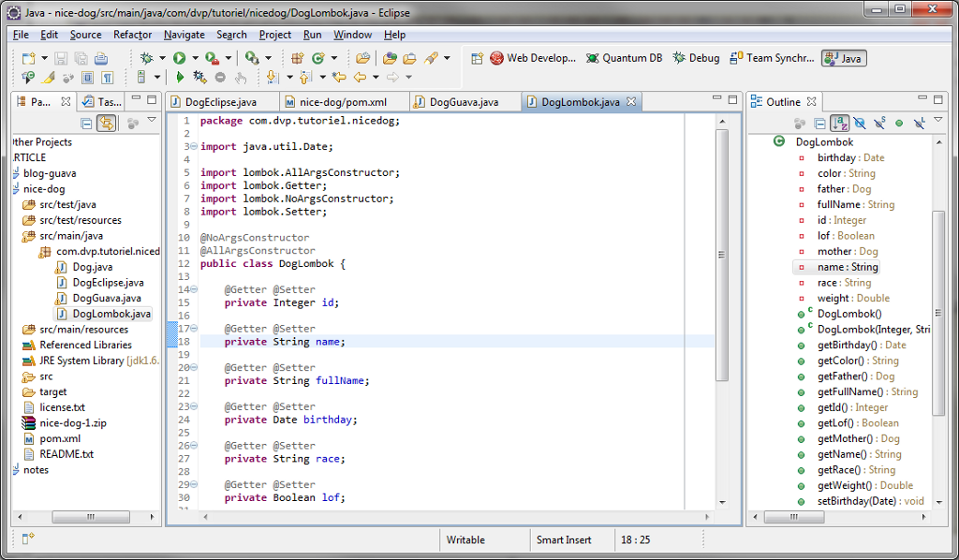Collapse the id field fold marker at line 14
The height and width of the screenshot is (560, 959).
tap(193, 290)
